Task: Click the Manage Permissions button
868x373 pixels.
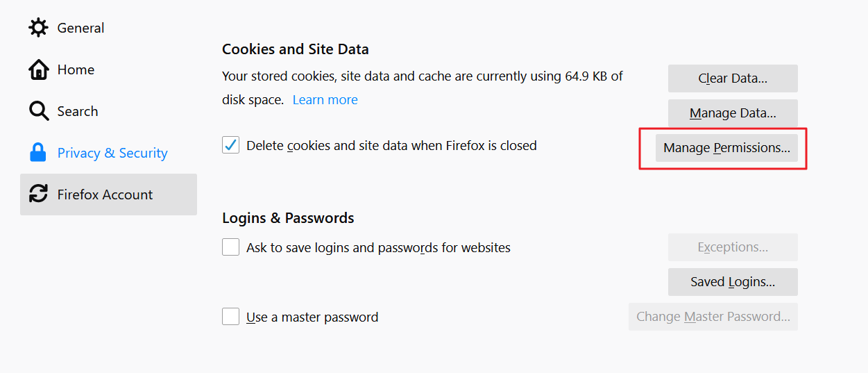Action: pyautogui.click(x=726, y=148)
